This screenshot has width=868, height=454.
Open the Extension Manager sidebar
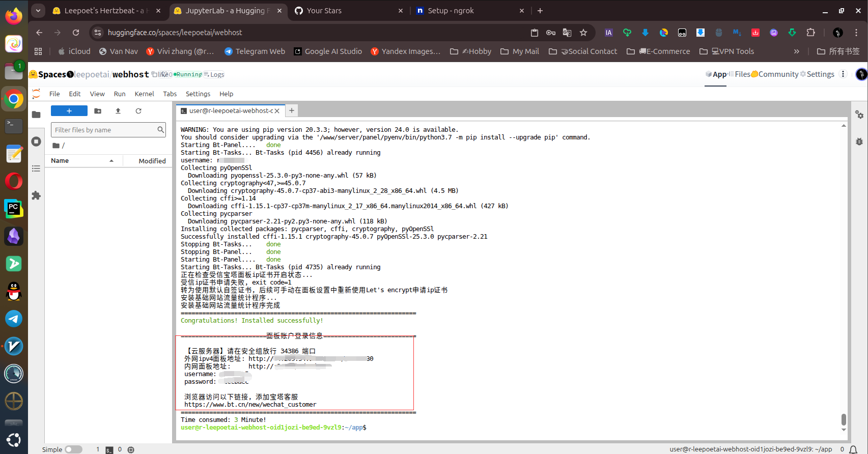tap(36, 195)
